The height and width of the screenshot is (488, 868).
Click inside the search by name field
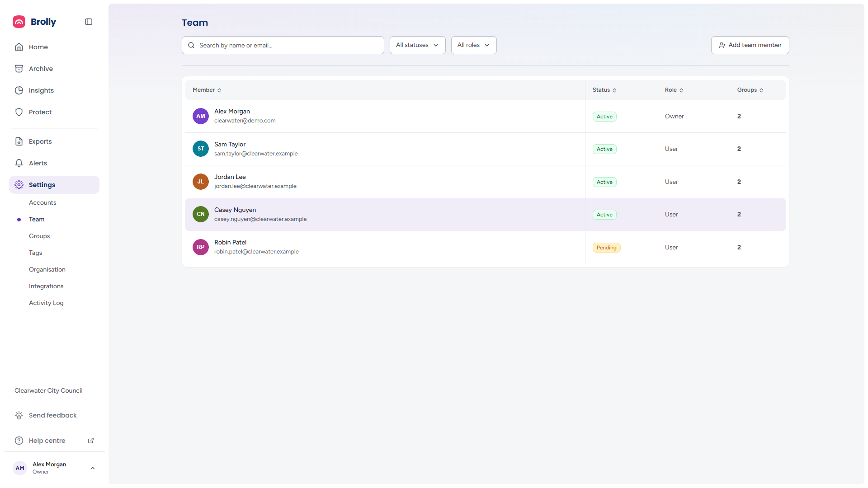coord(283,45)
